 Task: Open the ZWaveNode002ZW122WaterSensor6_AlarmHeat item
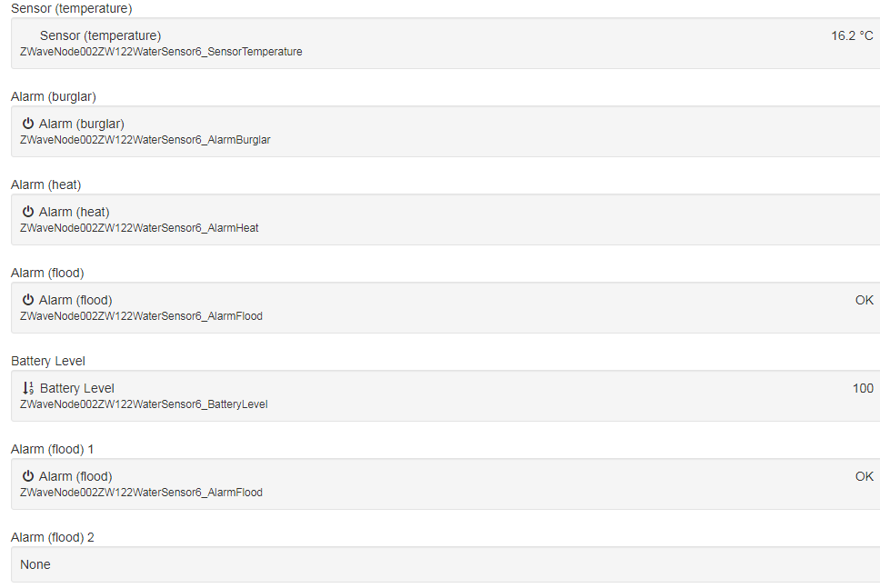click(139, 228)
